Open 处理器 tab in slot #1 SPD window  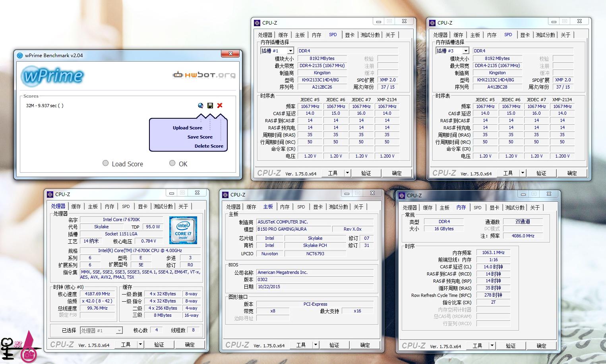(265, 35)
